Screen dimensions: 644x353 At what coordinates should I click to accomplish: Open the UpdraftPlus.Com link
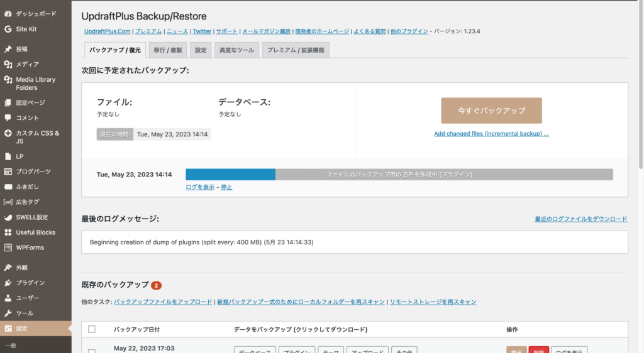(107, 31)
